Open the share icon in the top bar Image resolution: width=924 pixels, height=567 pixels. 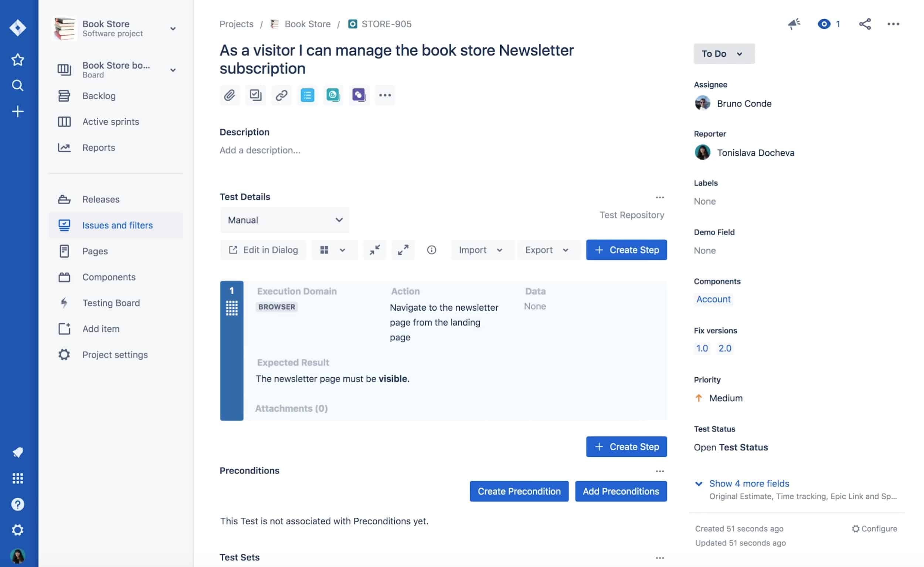coord(866,24)
